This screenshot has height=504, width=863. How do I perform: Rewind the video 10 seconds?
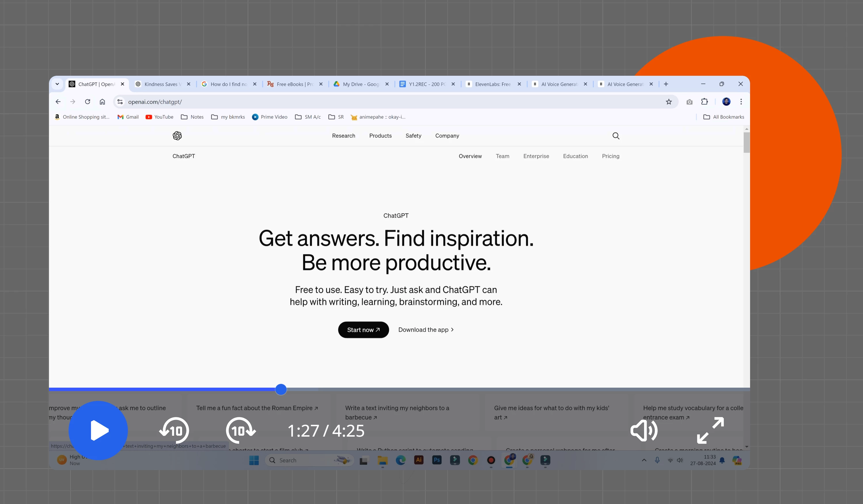pyautogui.click(x=174, y=430)
